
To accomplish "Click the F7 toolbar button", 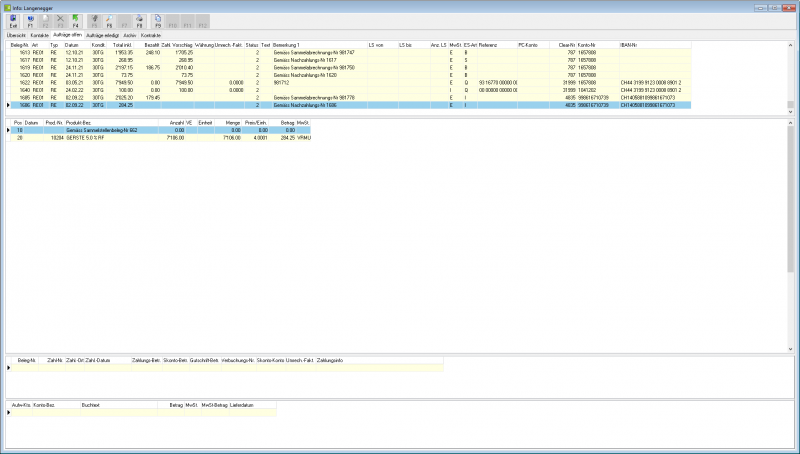I will [124, 21].
